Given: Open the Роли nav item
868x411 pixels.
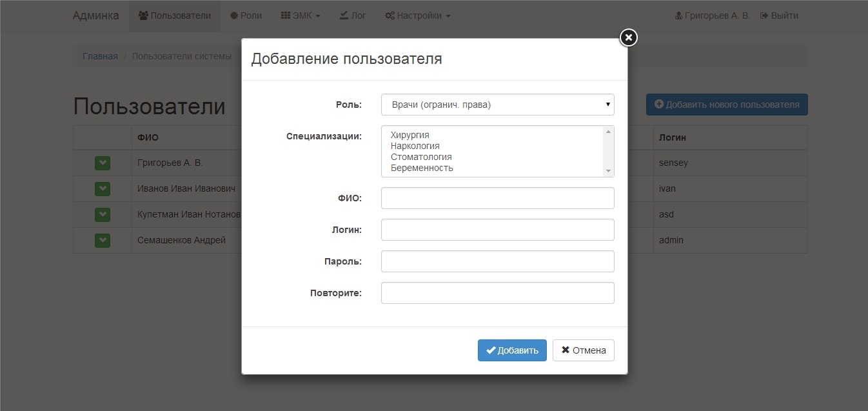Looking at the screenshot, I should pyautogui.click(x=246, y=15).
